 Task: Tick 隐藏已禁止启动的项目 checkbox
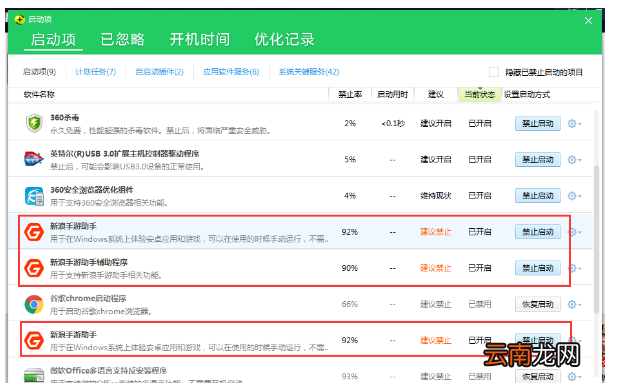tap(493, 72)
